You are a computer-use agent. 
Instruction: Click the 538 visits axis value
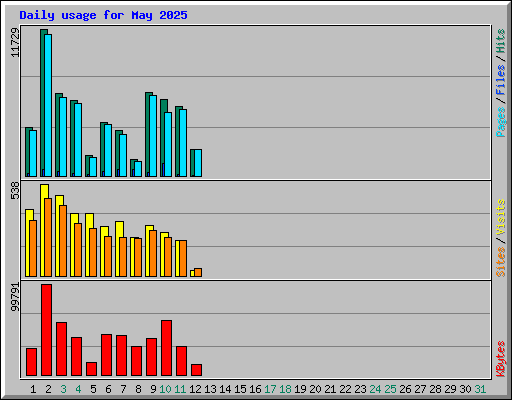pos(15,191)
